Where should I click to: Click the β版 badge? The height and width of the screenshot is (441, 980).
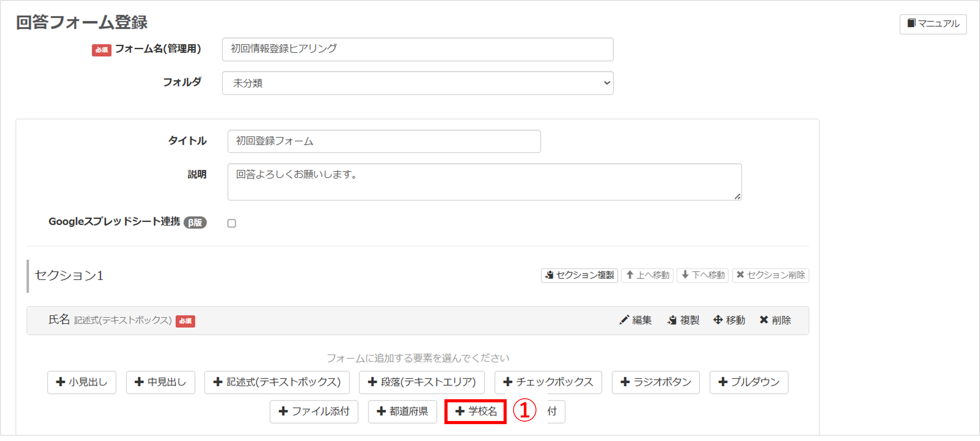[195, 222]
